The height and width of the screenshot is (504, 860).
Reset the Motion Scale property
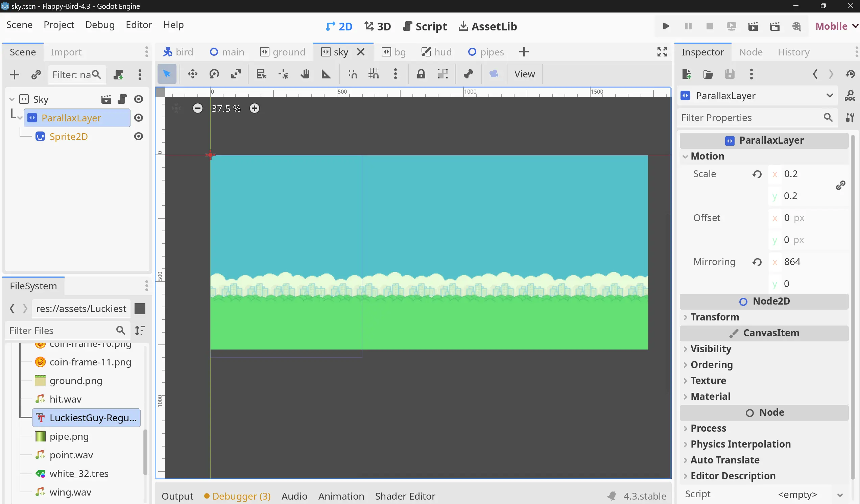point(757,174)
